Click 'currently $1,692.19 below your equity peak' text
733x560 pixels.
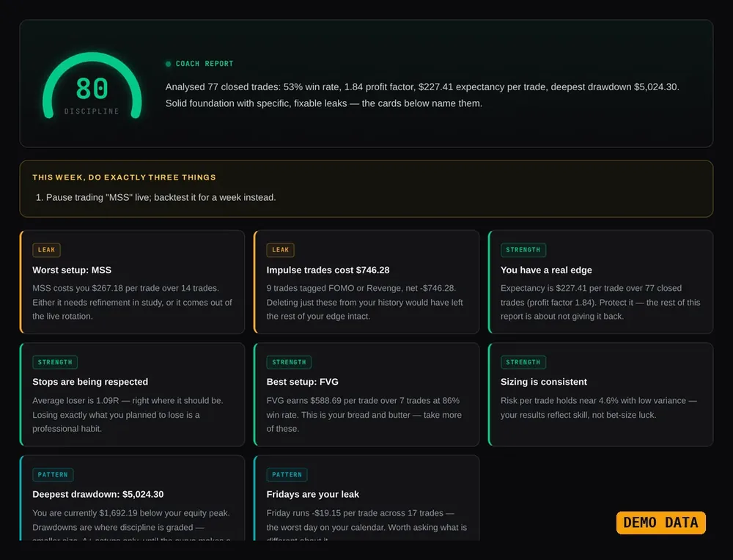131,513
